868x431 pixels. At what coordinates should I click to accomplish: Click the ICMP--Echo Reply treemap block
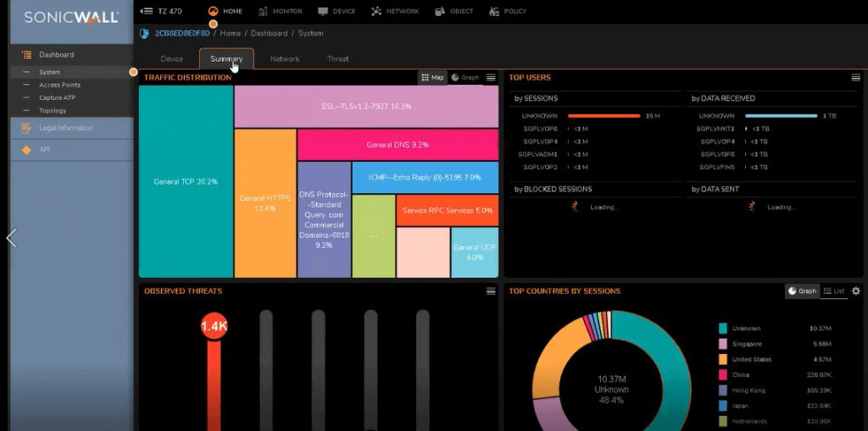426,178
